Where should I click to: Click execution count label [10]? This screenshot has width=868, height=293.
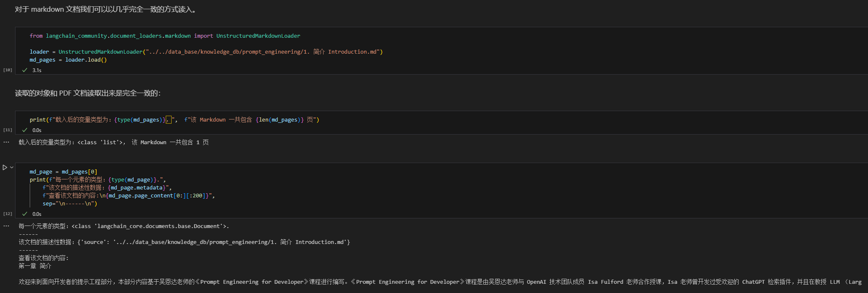click(x=8, y=70)
